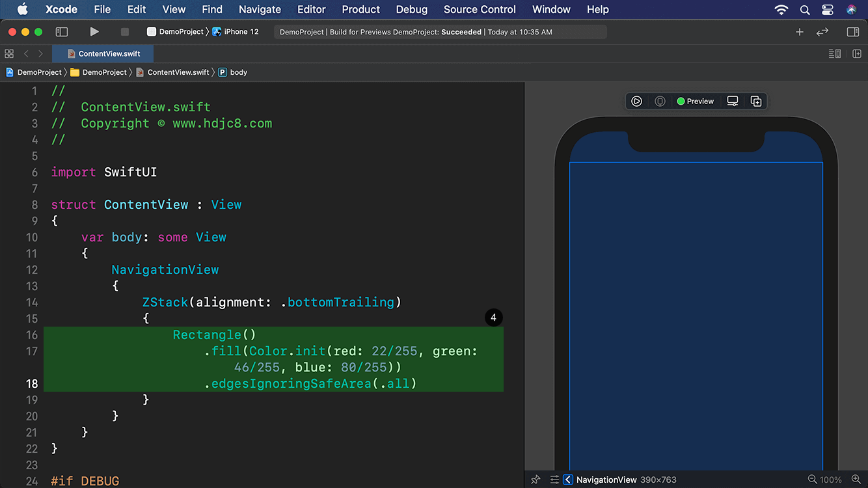Click DemoProject project in jump bar
Viewport: 868px width, 488px height.
(x=34, y=72)
